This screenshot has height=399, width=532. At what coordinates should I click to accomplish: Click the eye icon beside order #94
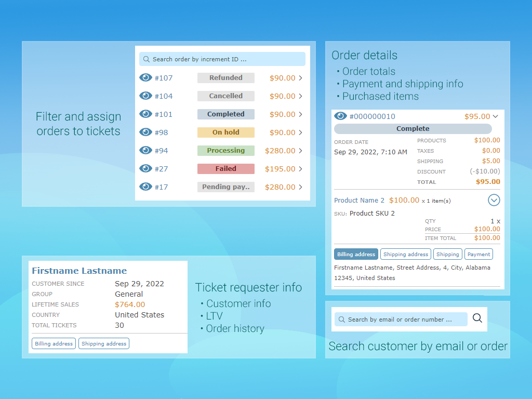(146, 150)
